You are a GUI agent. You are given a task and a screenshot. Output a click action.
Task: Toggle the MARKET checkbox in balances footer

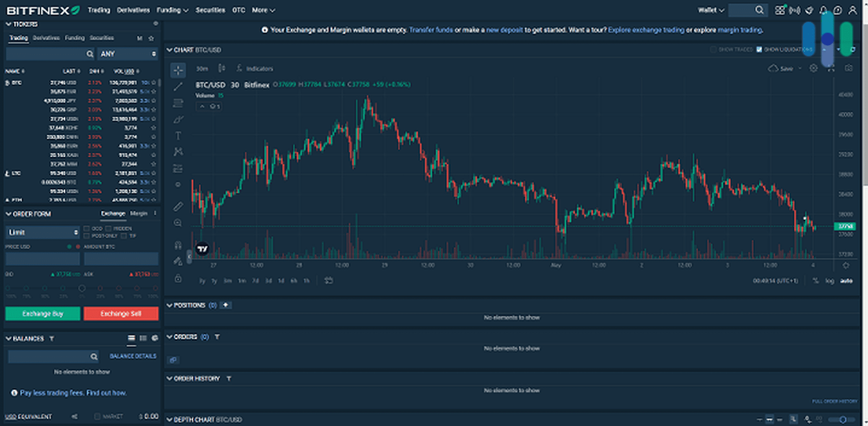pyautogui.click(x=97, y=416)
